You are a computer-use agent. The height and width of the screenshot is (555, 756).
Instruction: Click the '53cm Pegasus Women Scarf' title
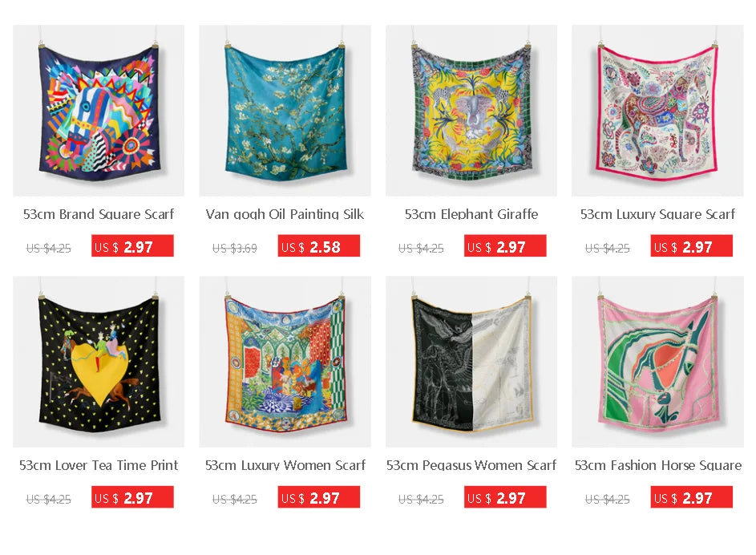(x=471, y=465)
